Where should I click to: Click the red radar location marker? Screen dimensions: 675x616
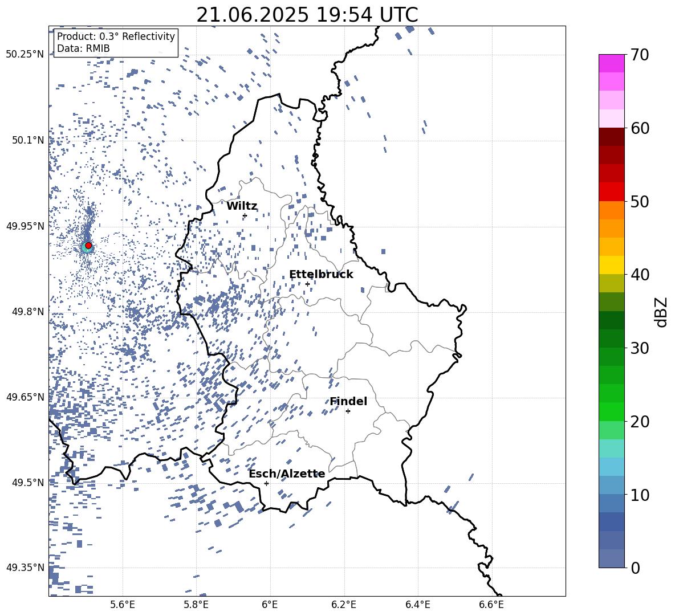coord(88,245)
